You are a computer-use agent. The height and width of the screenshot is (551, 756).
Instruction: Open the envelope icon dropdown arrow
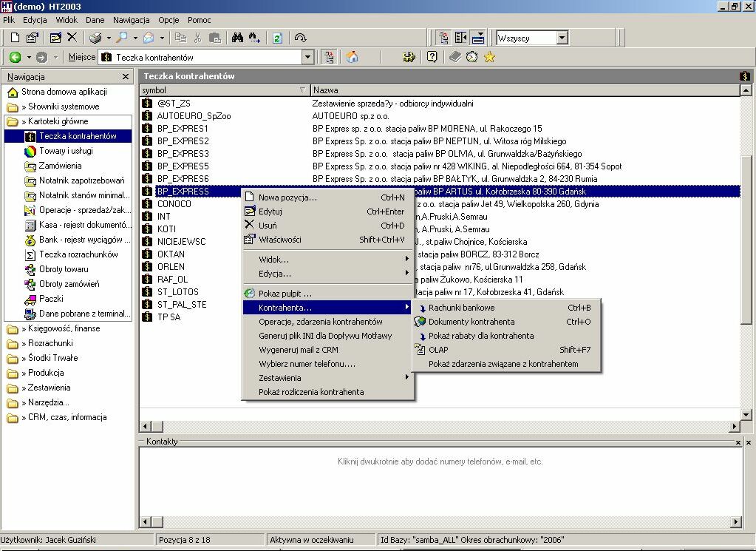162,38
